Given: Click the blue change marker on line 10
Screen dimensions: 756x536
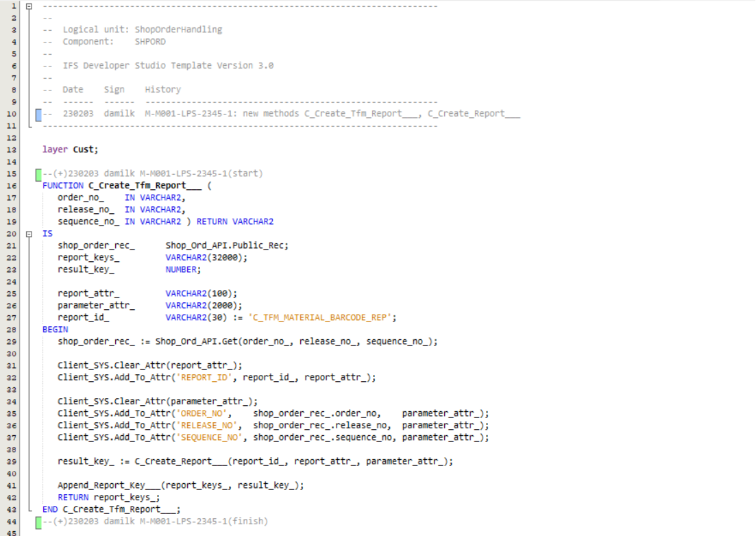Looking at the screenshot, I should [x=38, y=114].
